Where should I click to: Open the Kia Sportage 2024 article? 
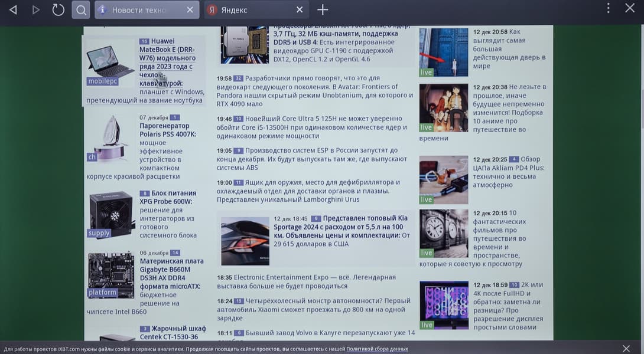pyautogui.click(x=340, y=227)
